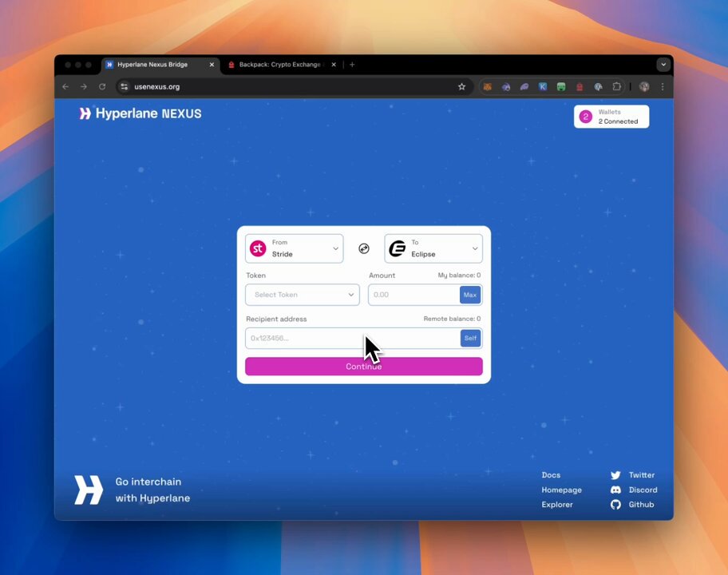The height and width of the screenshot is (575, 728).
Task: Open a new browser tab
Action: (x=352, y=65)
